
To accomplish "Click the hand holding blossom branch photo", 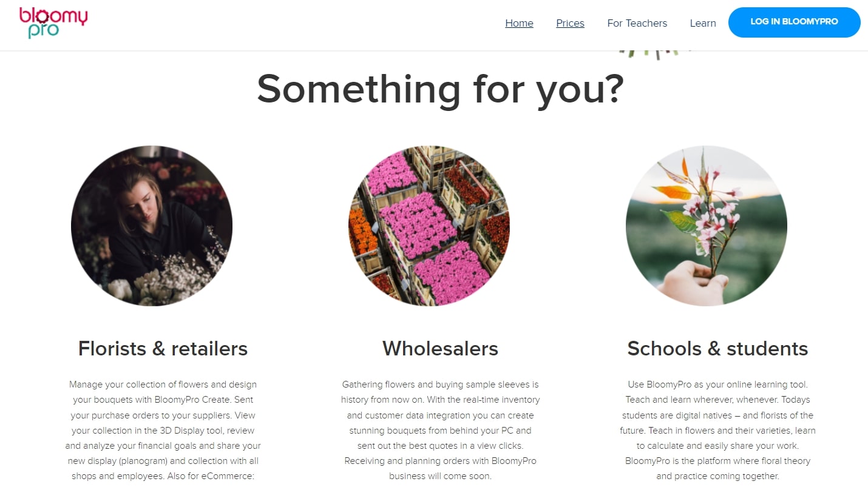I will [x=707, y=226].
